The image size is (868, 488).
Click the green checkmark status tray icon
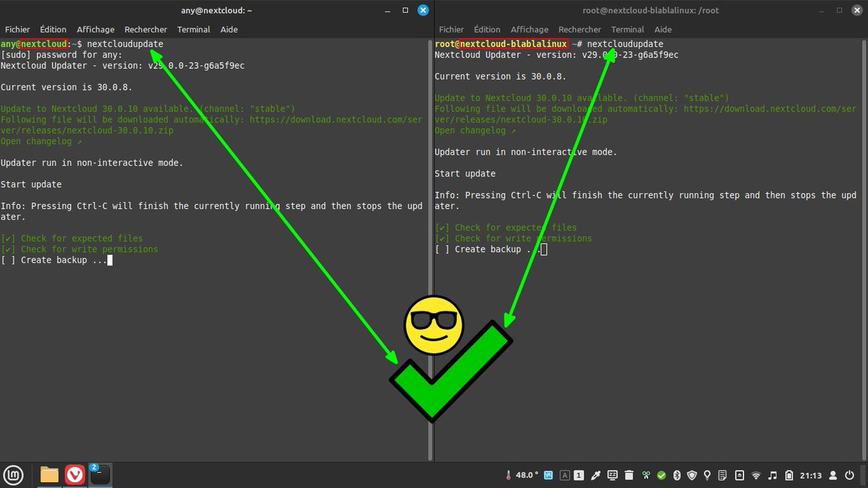tap(661, 476)
